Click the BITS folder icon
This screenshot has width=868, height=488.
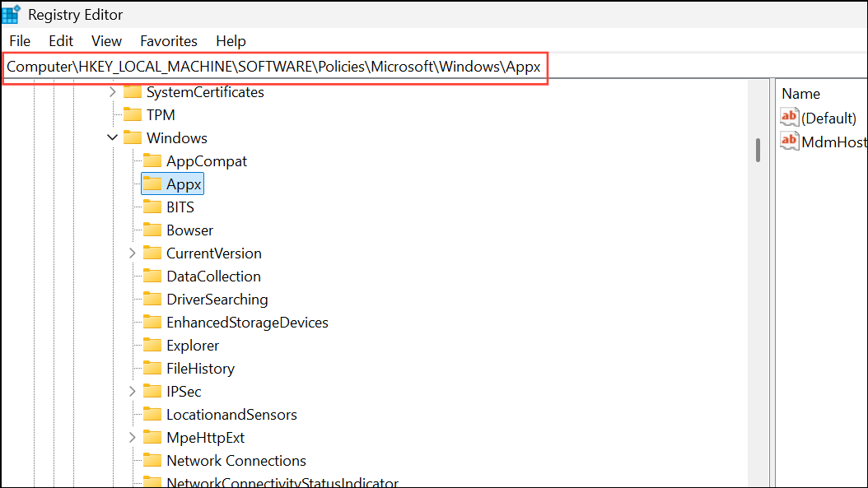(x=152, y=207)
